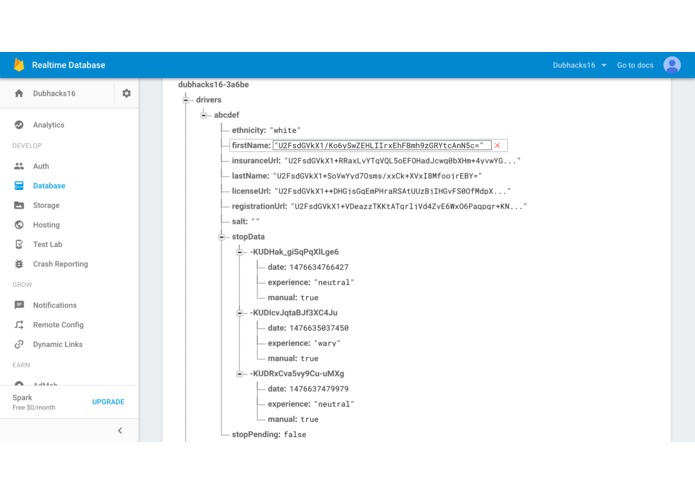Click the Remote Config icon
This screenshot has width=695, height=494.
point(19,325)
